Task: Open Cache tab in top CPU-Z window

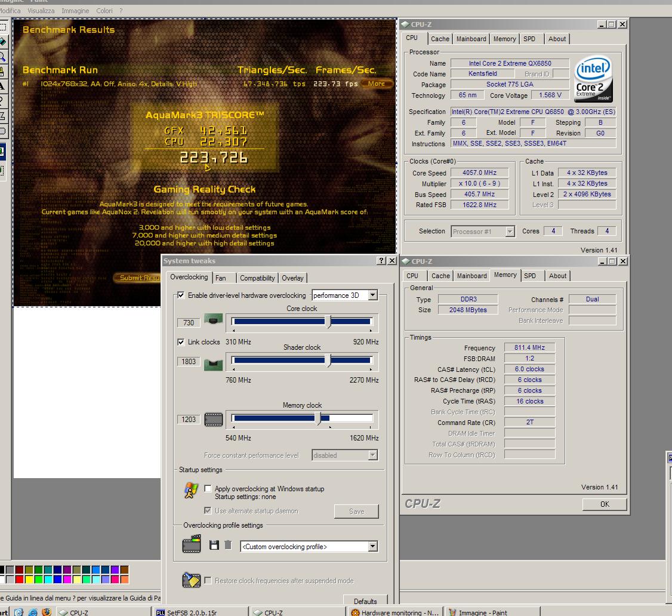Action: pyautogui.click(x=440, y=39)
